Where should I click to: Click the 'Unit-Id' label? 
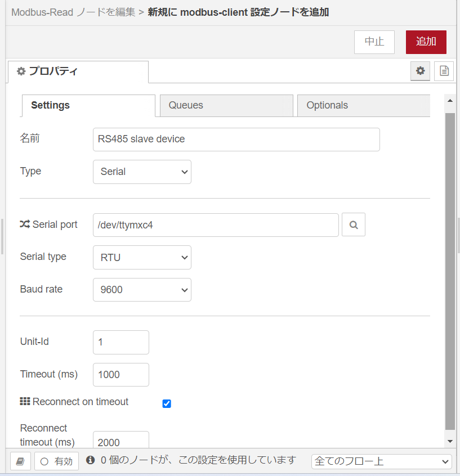click(x=34, y=342)
